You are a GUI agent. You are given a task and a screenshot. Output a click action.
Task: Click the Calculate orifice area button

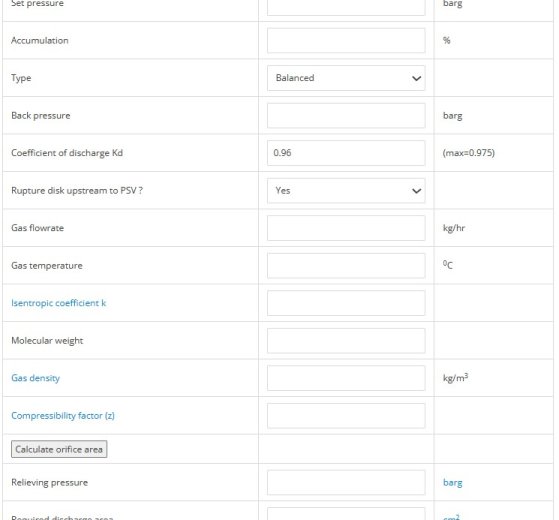[x=59, y=449]
